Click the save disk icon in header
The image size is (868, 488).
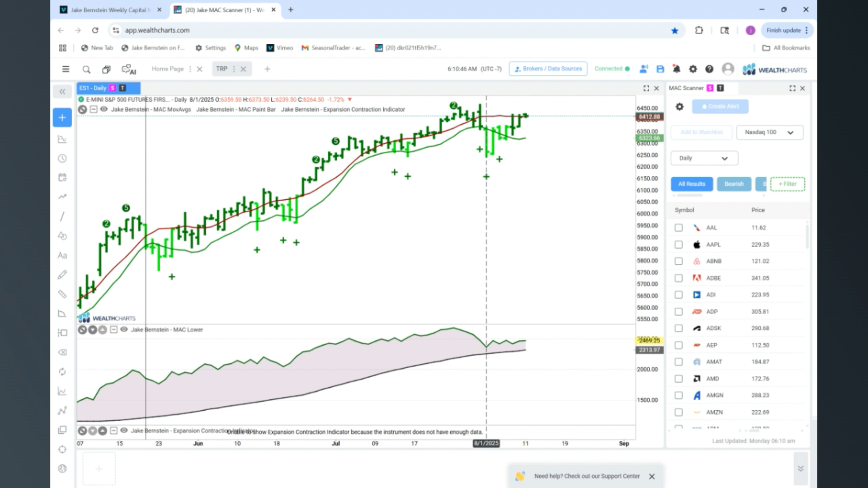[660, 69]
